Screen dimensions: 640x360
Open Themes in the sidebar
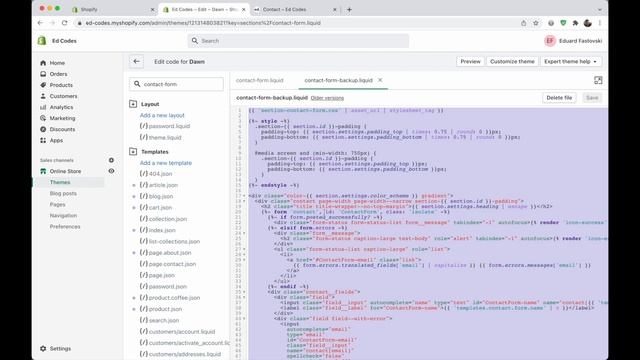pos(60,182)
